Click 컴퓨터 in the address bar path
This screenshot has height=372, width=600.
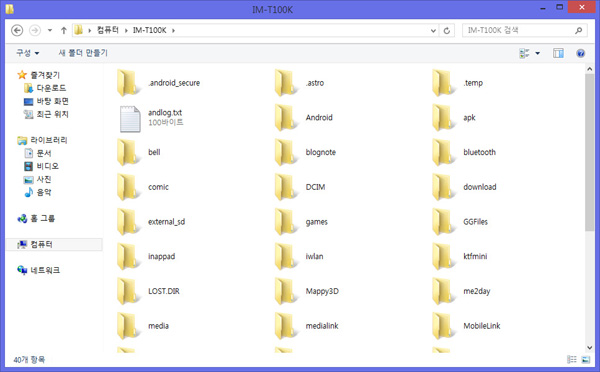108,30
